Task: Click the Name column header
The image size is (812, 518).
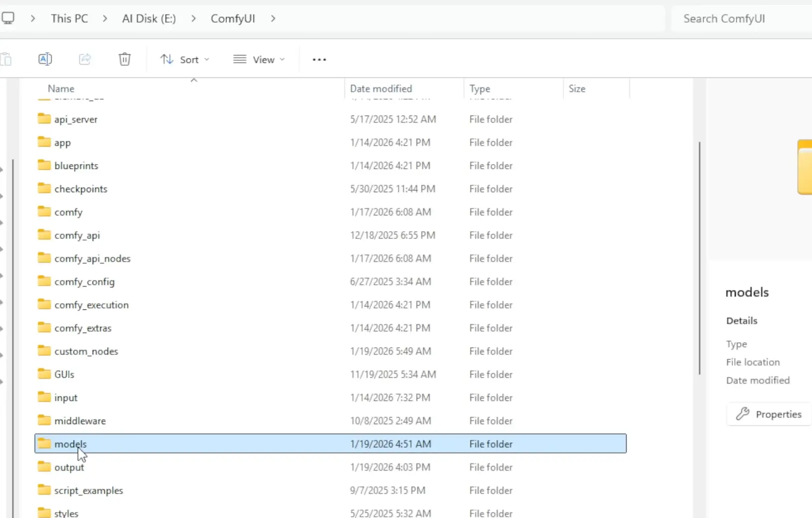Action: coord(61,88)
